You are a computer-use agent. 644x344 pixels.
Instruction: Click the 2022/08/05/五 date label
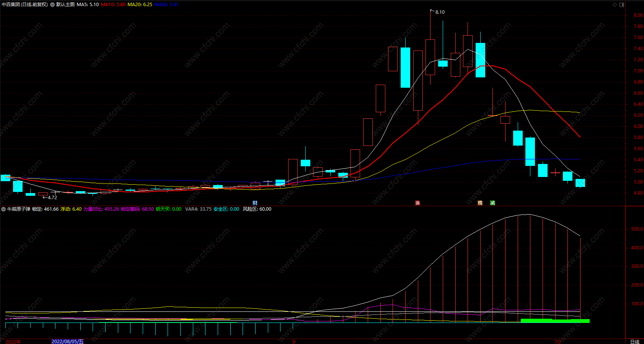(67, 341)
